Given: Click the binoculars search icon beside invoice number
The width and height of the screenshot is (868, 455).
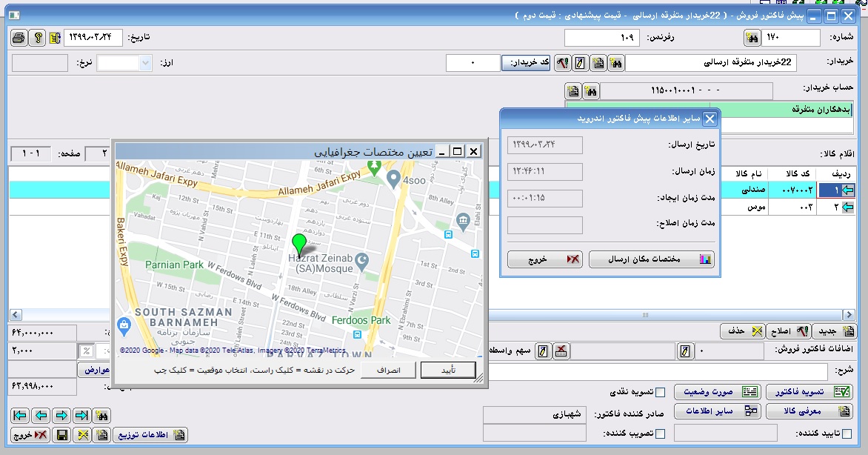Looking at the screenshot, I should [752, 38].
